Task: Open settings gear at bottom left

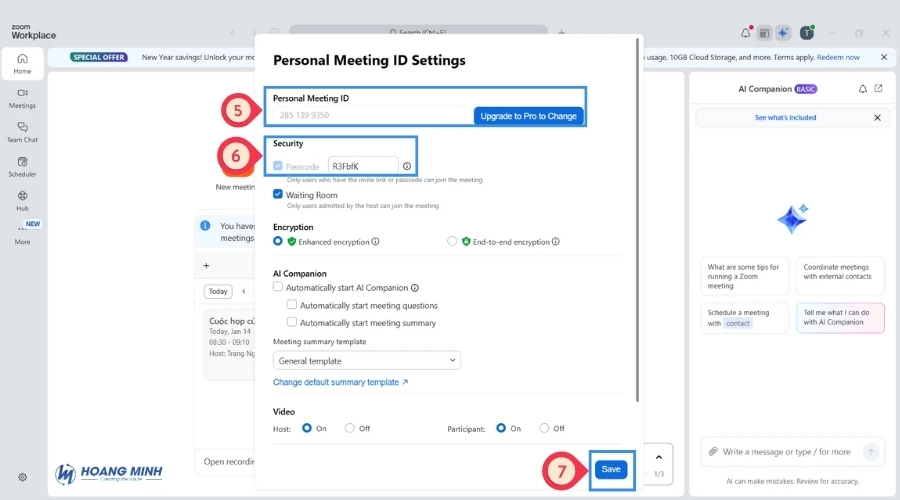Action: [x=22, y=477]
